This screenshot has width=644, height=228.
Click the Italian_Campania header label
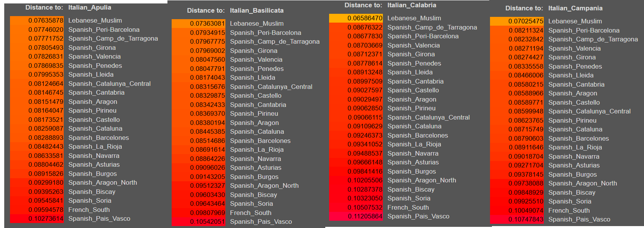[x=575, y=8]
